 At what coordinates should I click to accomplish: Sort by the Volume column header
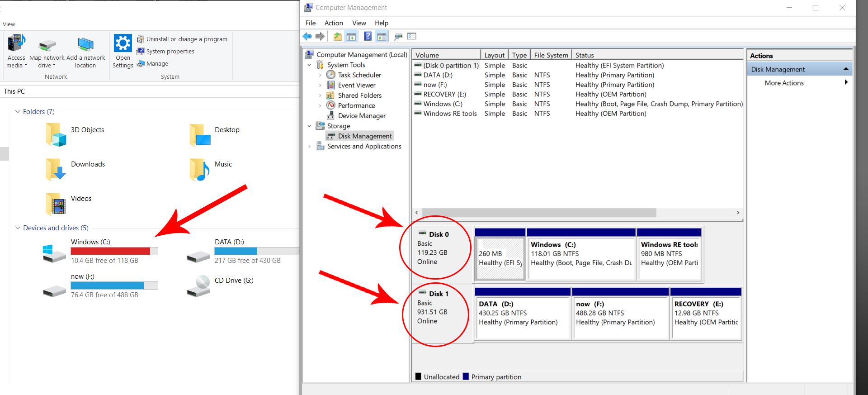(x=446, y=55)
